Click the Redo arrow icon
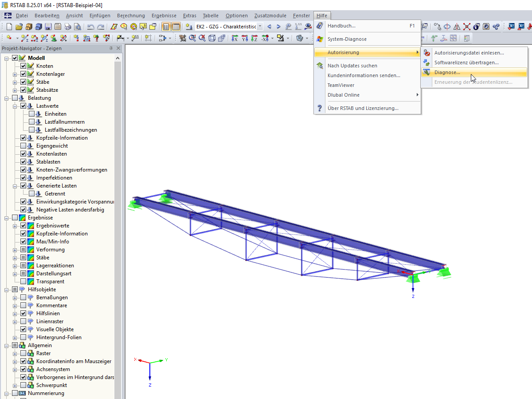The image size is (532, 399). [101, 27]
